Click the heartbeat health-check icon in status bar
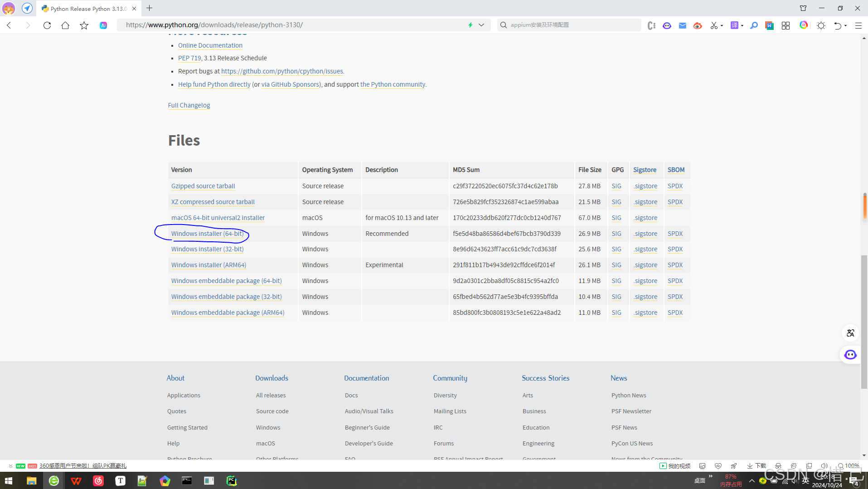 coord(718,466)
